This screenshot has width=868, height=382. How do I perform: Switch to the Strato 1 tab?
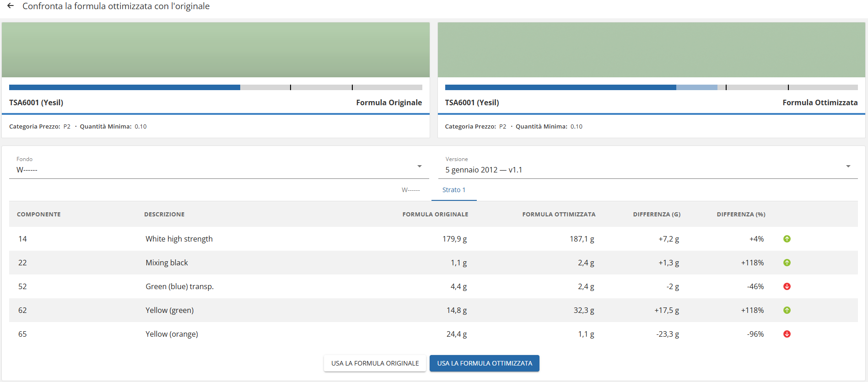[454, 190]
